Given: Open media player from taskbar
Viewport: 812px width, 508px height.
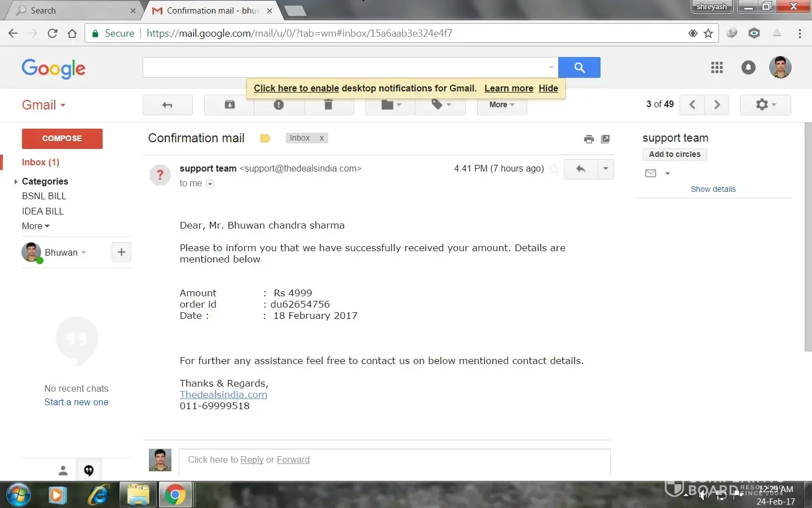Looking at the screenshot, I should (x=57, y=495).
